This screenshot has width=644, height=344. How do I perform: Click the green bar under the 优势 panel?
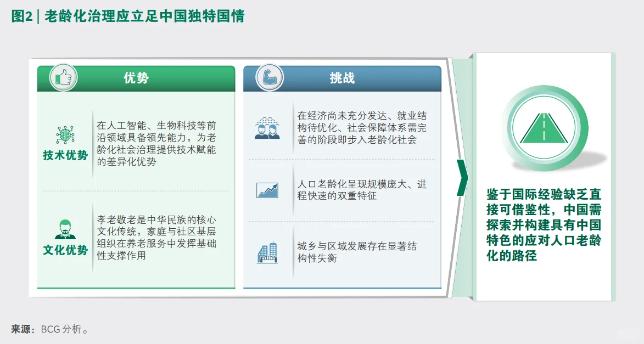point(136,286)
